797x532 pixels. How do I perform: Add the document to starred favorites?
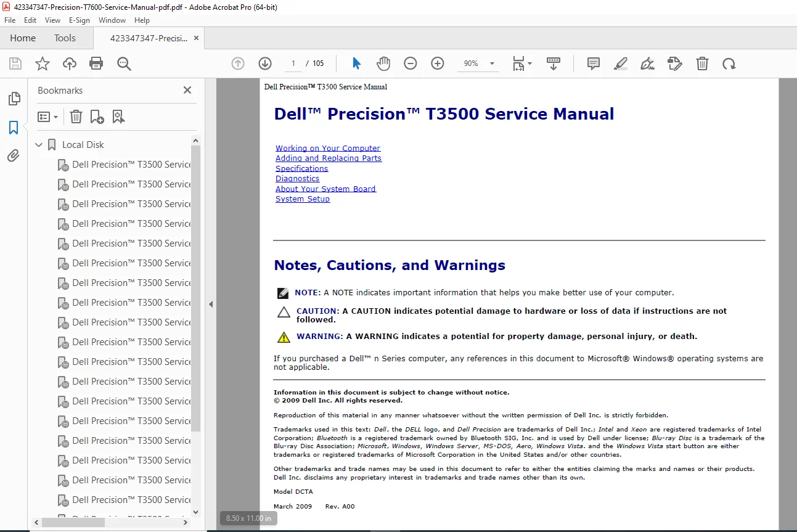click(x=43, y=63)
